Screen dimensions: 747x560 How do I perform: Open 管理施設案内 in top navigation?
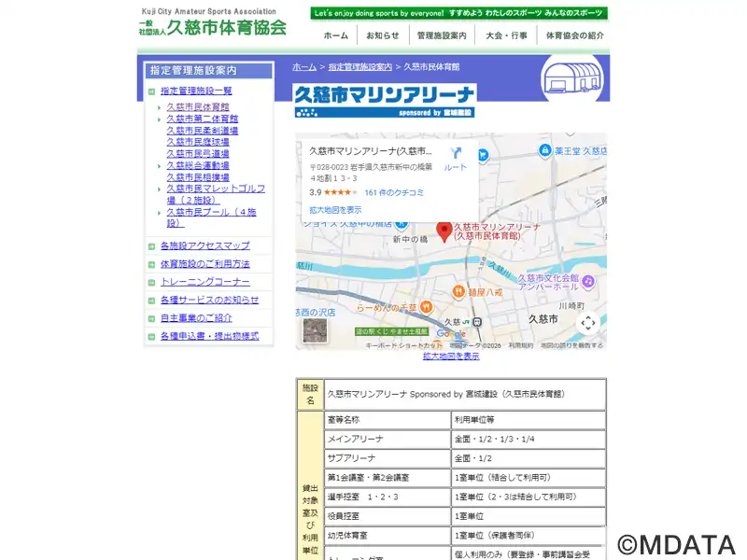click(x=442, y=35)
